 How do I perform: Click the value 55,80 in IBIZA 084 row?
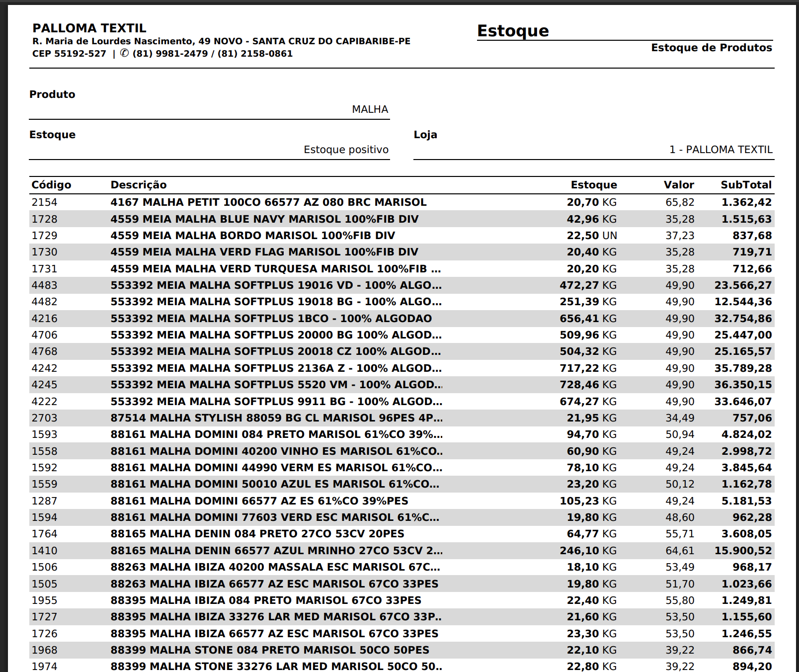680,600
